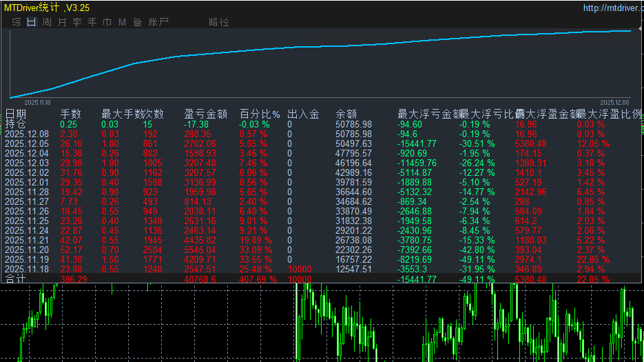Select the 日 daily statistics tab
The width and height of the screenshot is (644, 362).
[32, 22]
